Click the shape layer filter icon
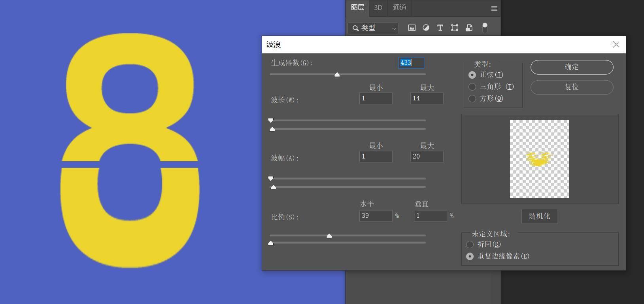This screenshot has width=644, height=304. [454, 28]
